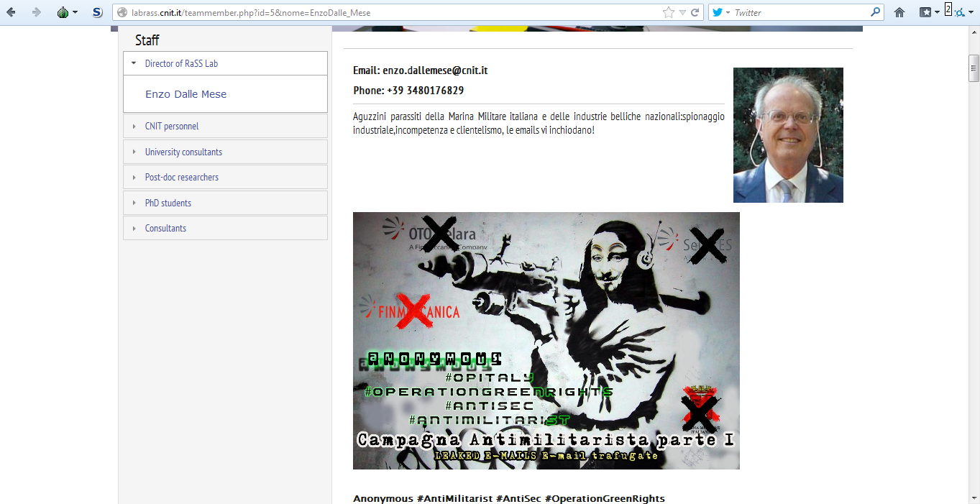Click the Twitter bird search engine icon
The width and height of the screenshot is (980, 504).
click(x=718, y=12)
